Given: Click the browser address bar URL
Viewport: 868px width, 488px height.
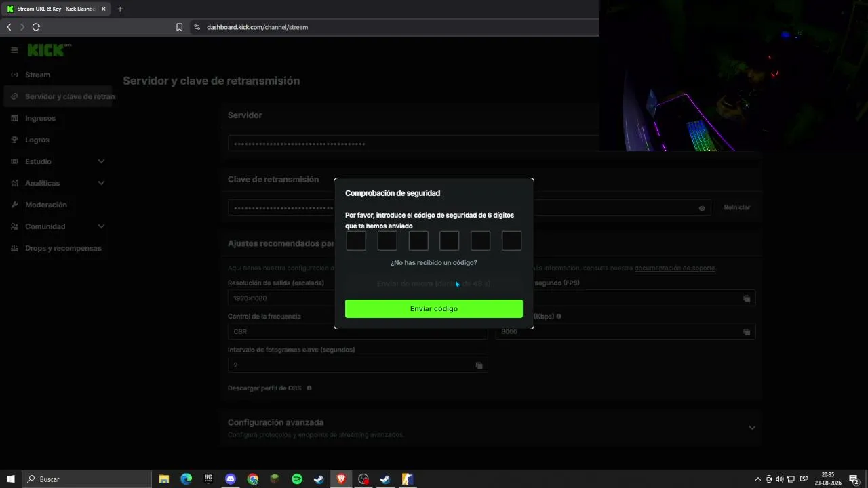Looking at the screenshot, I should pos(257,27).
